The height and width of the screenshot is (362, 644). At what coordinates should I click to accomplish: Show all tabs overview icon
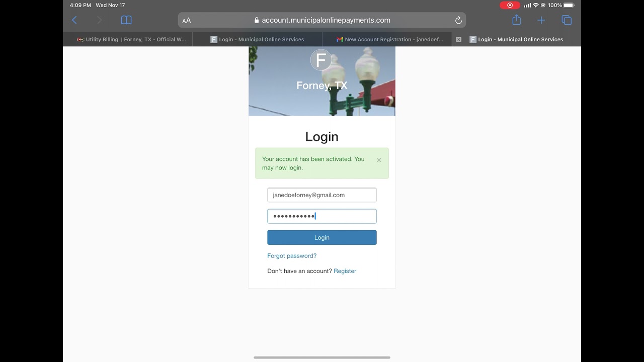point(567,20)
